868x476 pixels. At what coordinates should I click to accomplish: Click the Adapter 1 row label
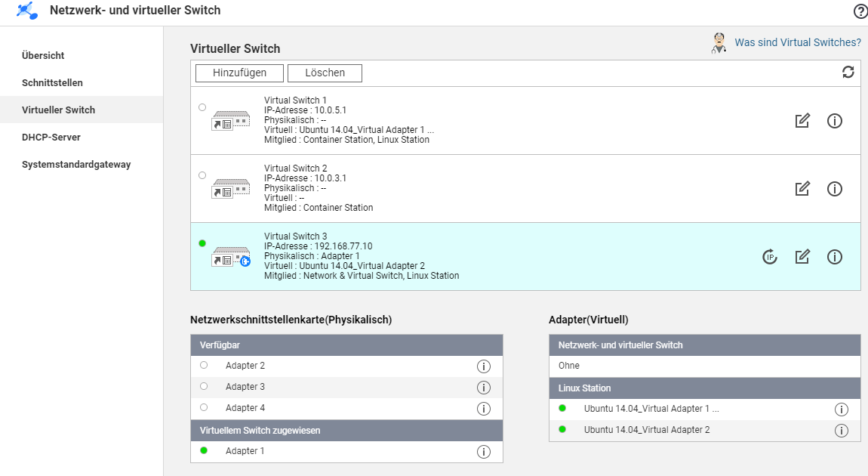click(245, 451)
